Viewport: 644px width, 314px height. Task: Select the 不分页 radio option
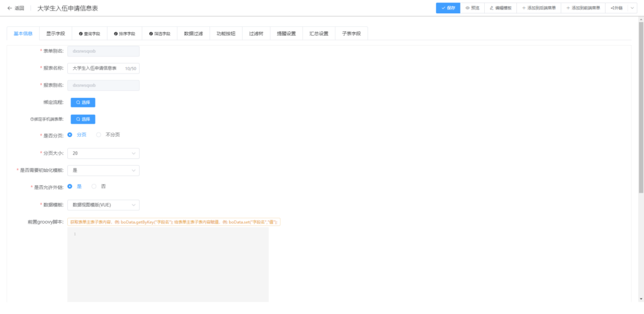99,134
